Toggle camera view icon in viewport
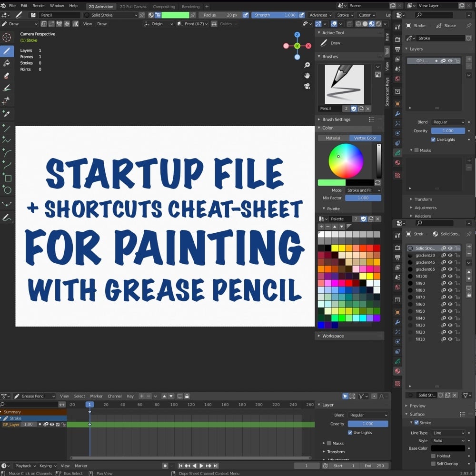 pos(307,86)
